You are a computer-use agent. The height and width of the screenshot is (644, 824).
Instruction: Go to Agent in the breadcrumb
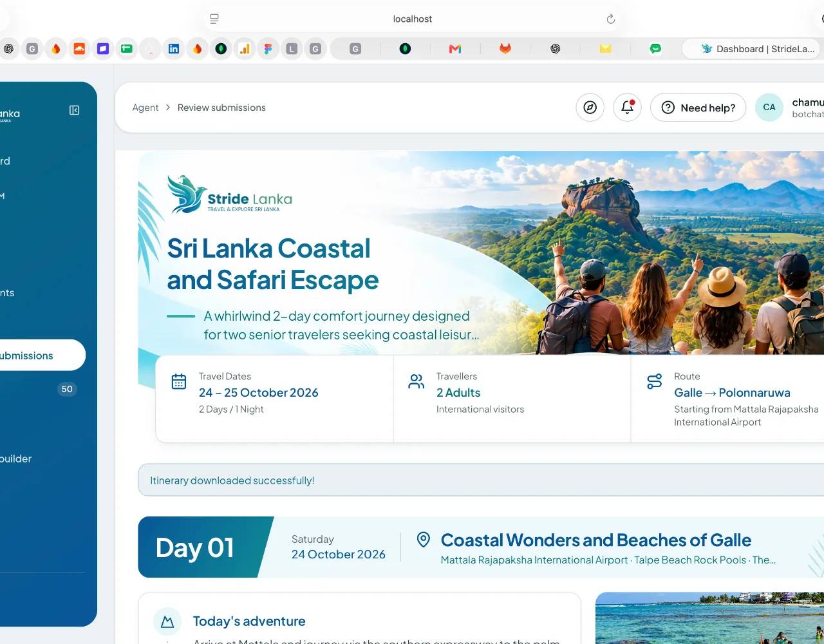pyautogui.click(x=145, y=108)
